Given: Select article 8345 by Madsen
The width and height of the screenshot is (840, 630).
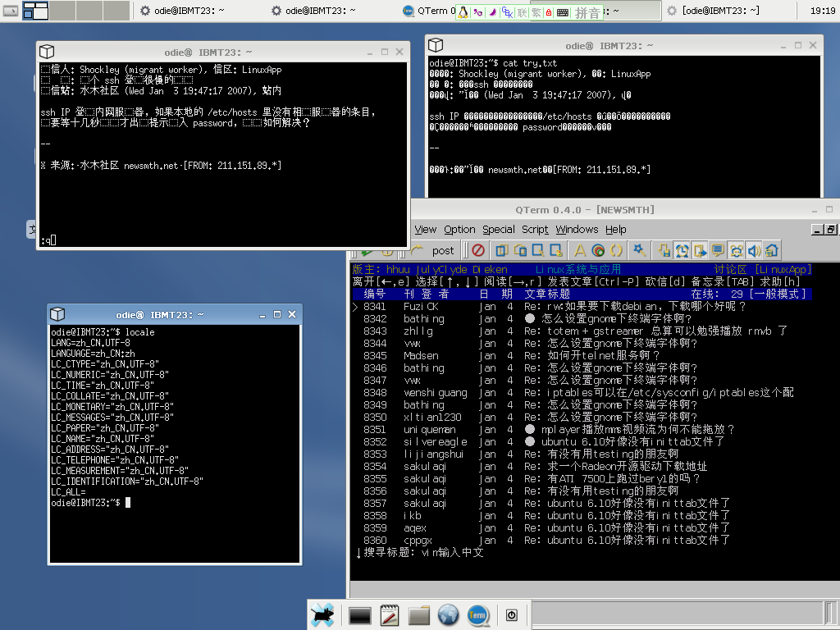Looking at the screenshot, I should coord(582,356).
